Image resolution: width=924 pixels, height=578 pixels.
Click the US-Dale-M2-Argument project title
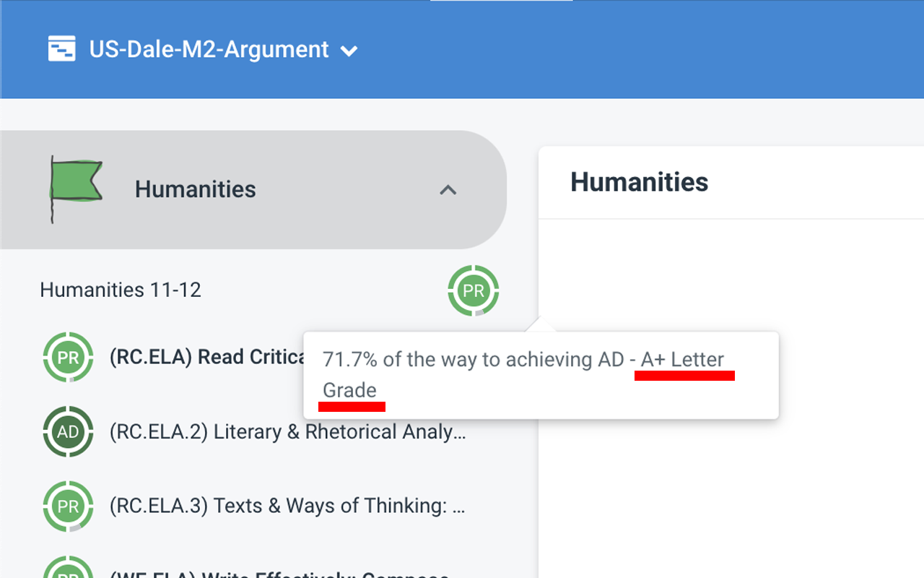[x=209, y=49]
